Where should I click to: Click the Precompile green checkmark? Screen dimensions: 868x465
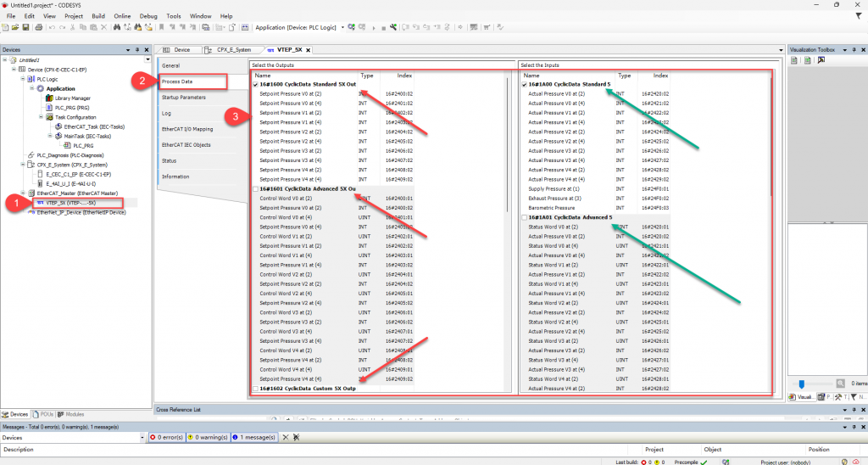tap(704, 462)
